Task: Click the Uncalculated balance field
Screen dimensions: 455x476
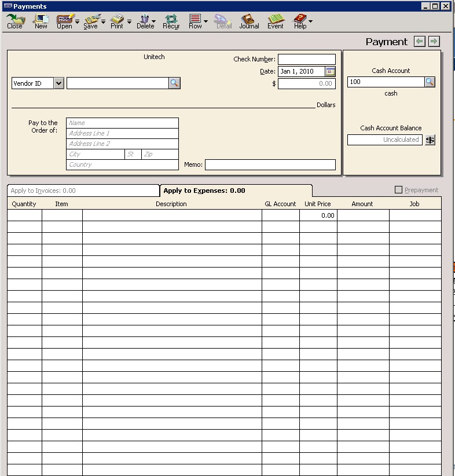Action: click(x=385, y=140)
